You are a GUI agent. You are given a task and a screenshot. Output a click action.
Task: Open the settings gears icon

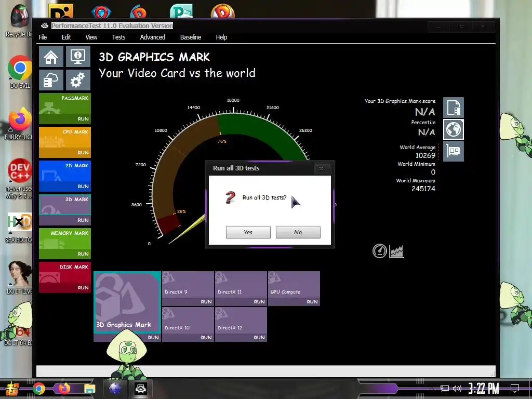pos(78,80)
